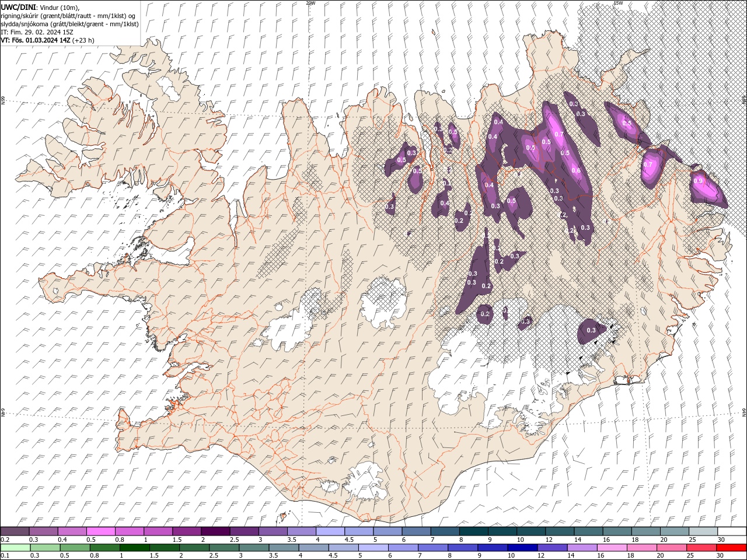
Task: Pick the top-row legend swatch starting at 20
Action: point(673,531)
